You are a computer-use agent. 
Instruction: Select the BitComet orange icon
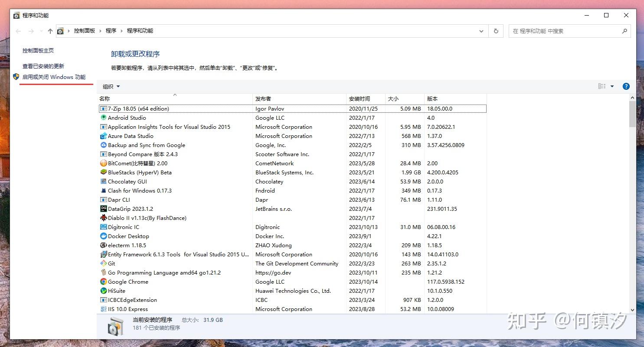click(103, 163)
